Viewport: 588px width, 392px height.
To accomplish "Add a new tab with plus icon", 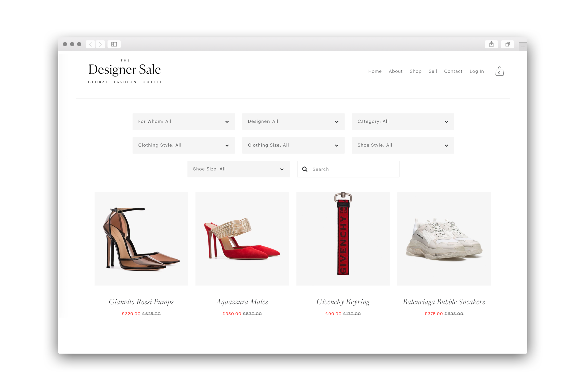I will (523, 47).
